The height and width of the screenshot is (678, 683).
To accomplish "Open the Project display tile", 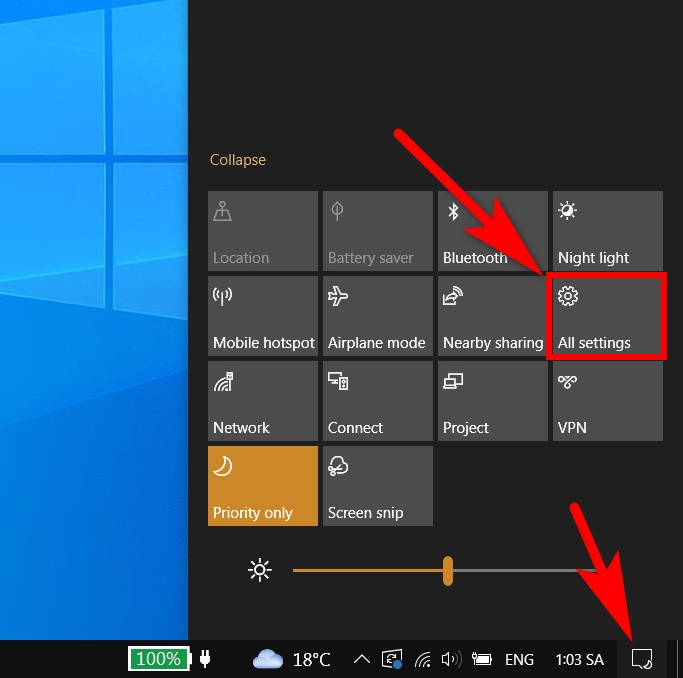I will pos(493,401).
